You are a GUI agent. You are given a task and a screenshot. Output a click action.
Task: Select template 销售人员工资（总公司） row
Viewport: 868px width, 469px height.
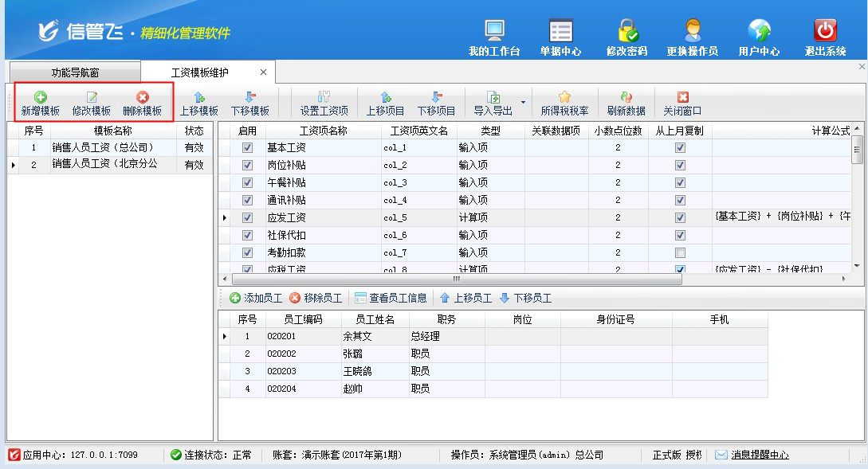[104, 148]
